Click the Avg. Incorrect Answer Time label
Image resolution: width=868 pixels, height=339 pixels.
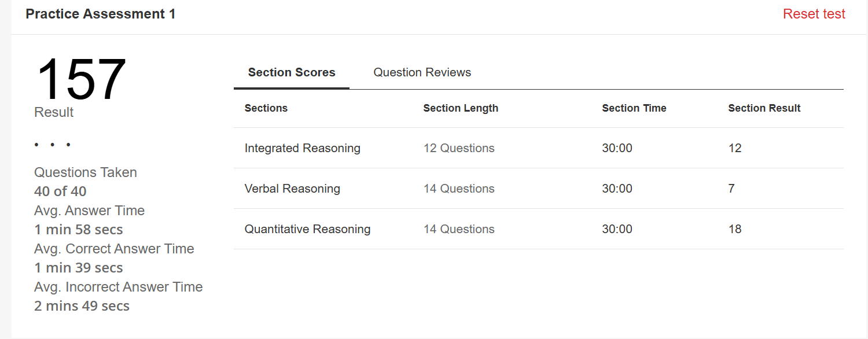[x=118, y=287]
